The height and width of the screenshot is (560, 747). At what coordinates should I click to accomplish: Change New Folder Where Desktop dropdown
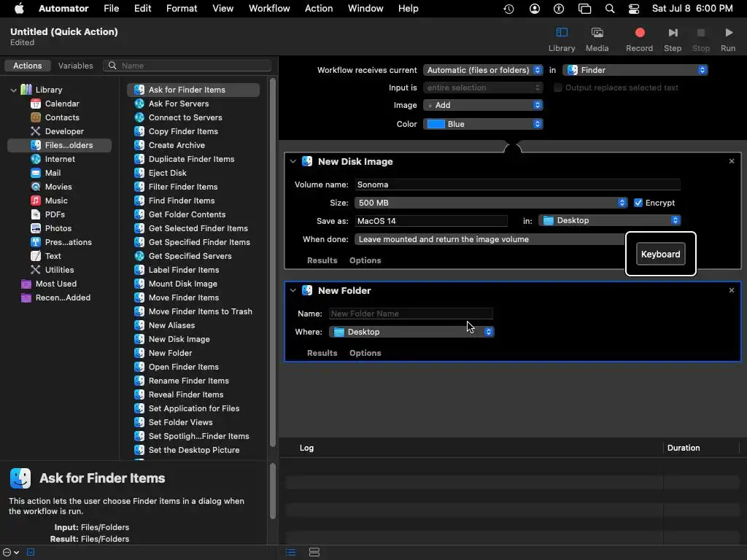coord(411,332)
